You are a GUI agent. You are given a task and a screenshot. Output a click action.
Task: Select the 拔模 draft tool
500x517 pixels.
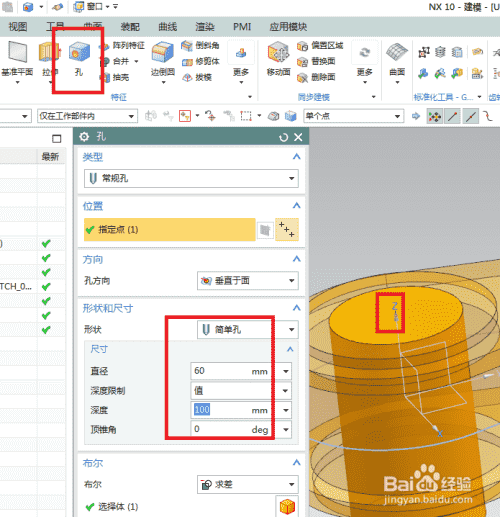coord(197,77)
